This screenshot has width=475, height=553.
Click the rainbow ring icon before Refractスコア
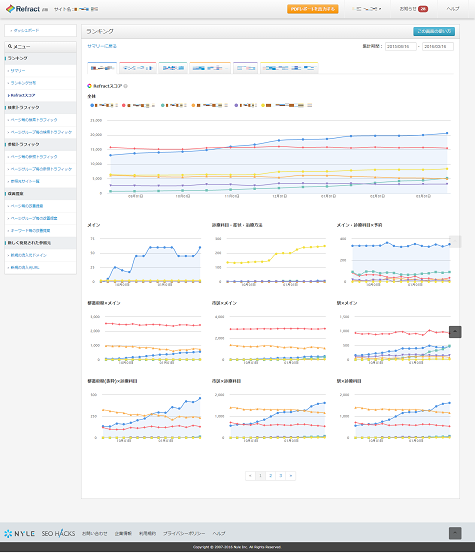click(x=90, y=86)
